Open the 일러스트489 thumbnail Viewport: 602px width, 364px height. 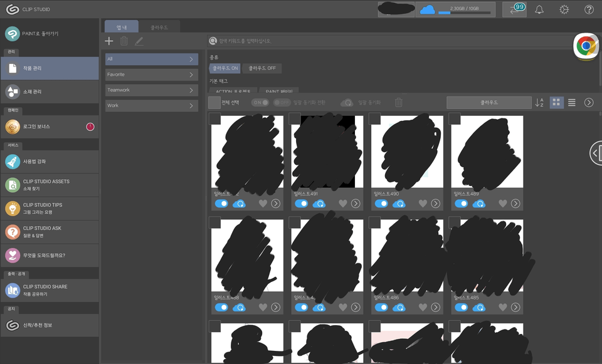[x=487, y=152]
